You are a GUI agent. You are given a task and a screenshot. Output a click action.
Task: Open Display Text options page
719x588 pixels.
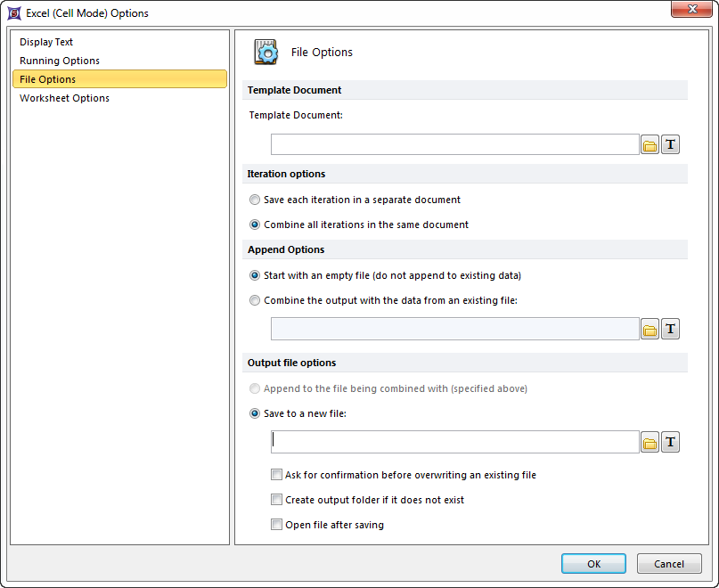46,42
